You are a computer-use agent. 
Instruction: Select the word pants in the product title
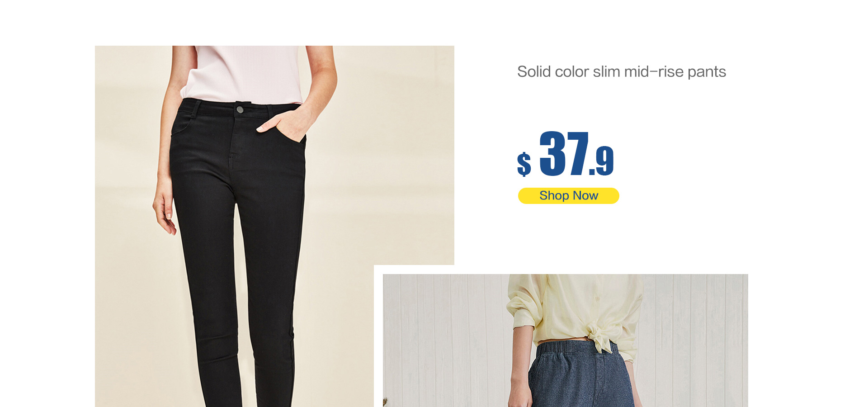[x=707, y=72]
